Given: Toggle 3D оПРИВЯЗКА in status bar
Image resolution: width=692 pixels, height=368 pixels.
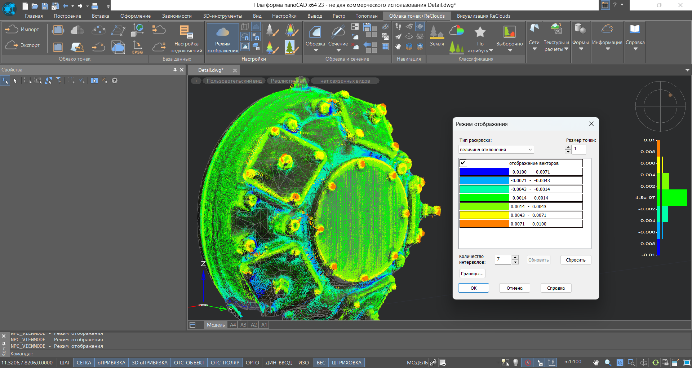Looking at the screenshot, I should (x=149, y=363).
